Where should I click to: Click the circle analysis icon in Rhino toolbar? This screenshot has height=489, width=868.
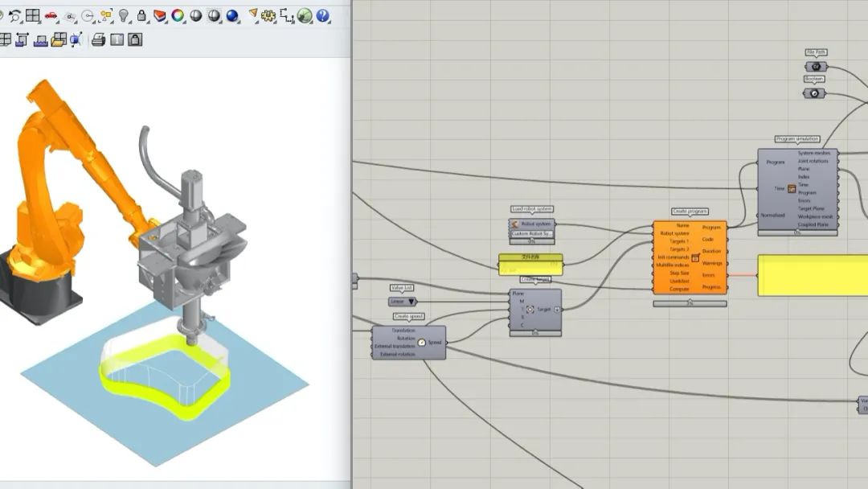click(x=88, y=16)
